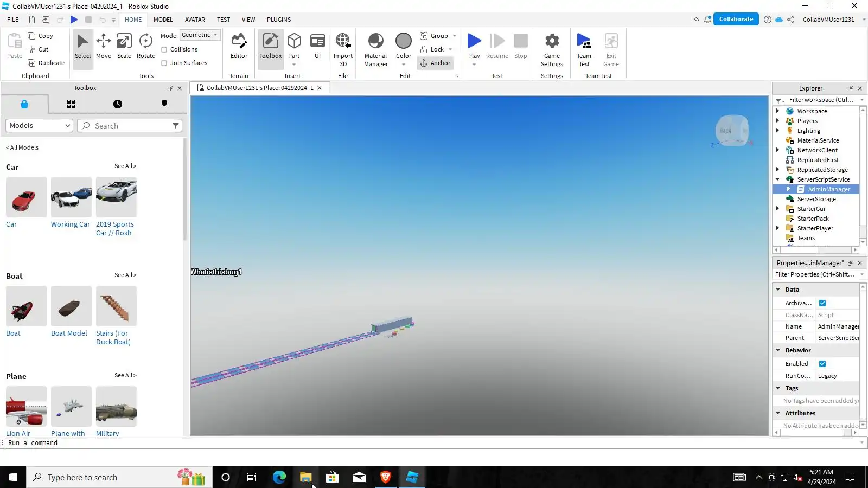Select the red Car model thumbnail
The image size is (868, 488).
point(26,197)
